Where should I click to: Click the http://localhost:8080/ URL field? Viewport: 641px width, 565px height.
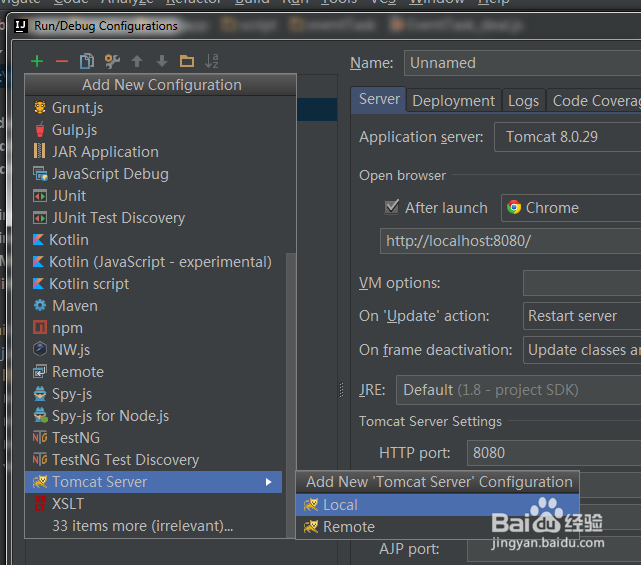tap(511, 241)
